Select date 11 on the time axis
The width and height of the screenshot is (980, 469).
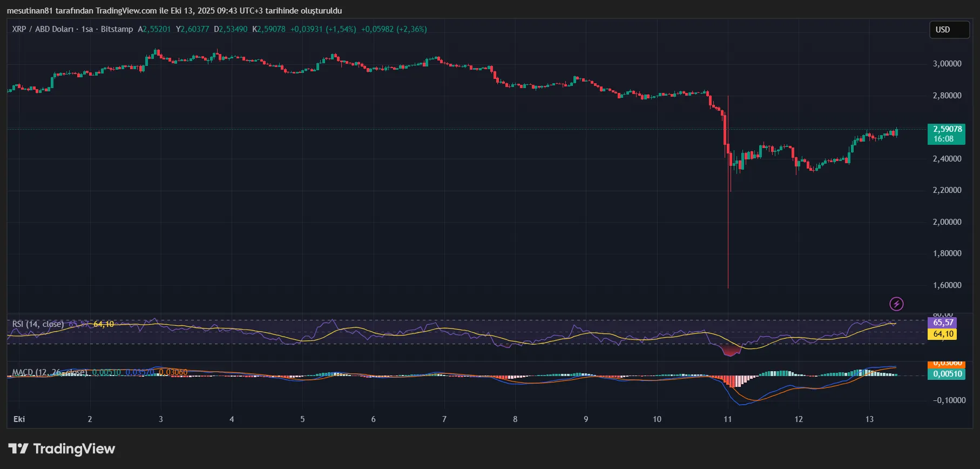click(728, 419)
